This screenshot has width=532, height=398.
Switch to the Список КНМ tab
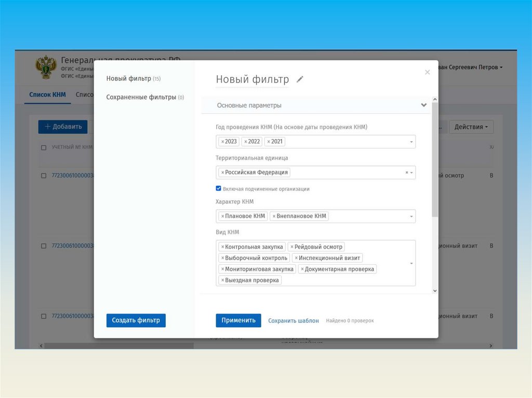[47, 94]
